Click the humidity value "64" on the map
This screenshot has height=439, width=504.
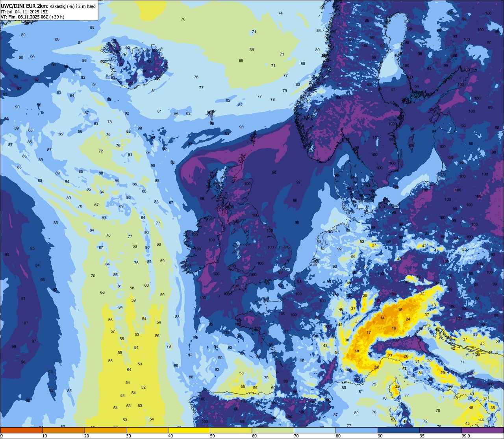click(129, 369)
